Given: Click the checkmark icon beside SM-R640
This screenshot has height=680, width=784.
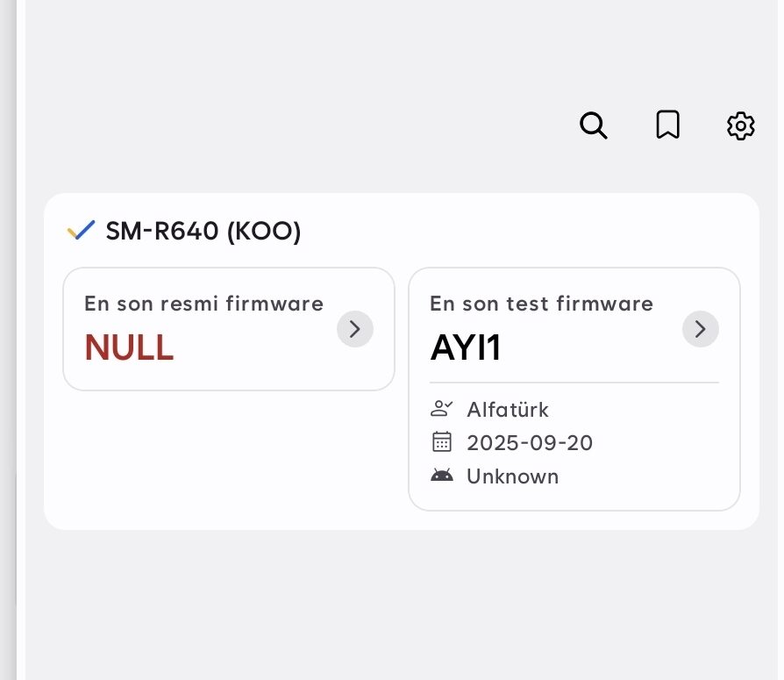Looking at the screenshot, I should (81, 230).
